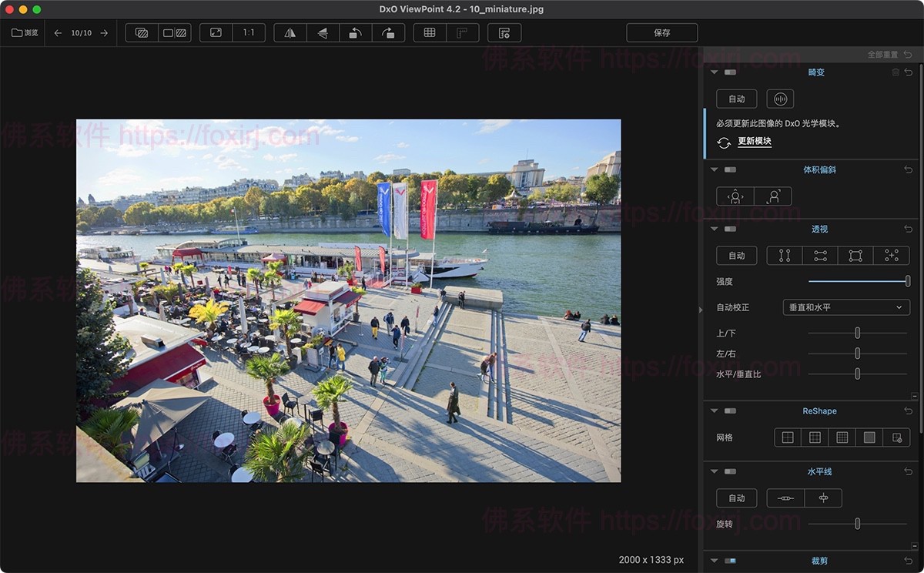Select the rectangle perspective tool
This screenshot has width=924, height=573.
(x=855, y=256)
